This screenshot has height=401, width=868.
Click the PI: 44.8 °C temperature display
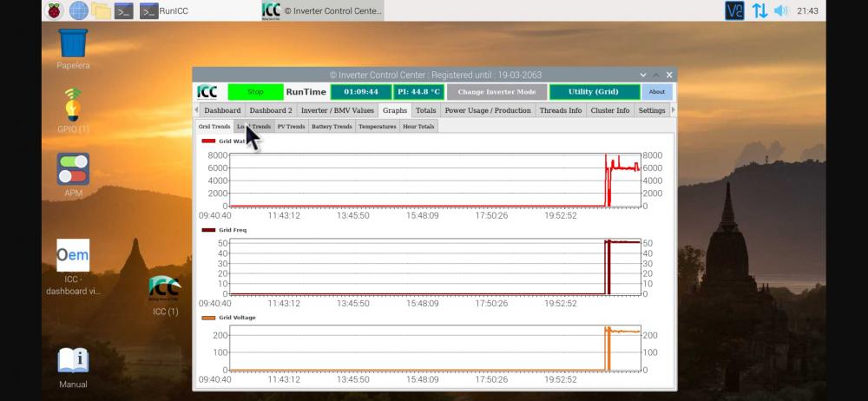point(418,92)
